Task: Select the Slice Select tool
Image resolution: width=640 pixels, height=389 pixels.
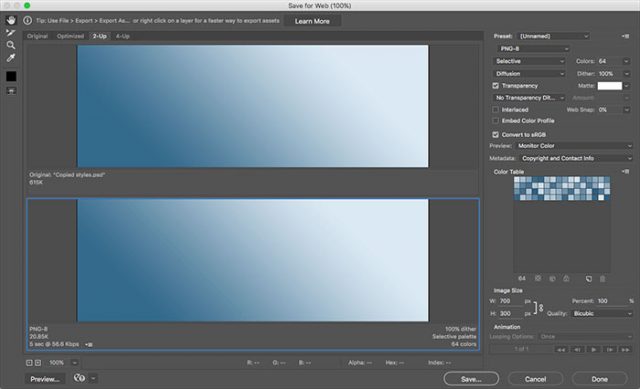Action: click(x=11, y=33)
